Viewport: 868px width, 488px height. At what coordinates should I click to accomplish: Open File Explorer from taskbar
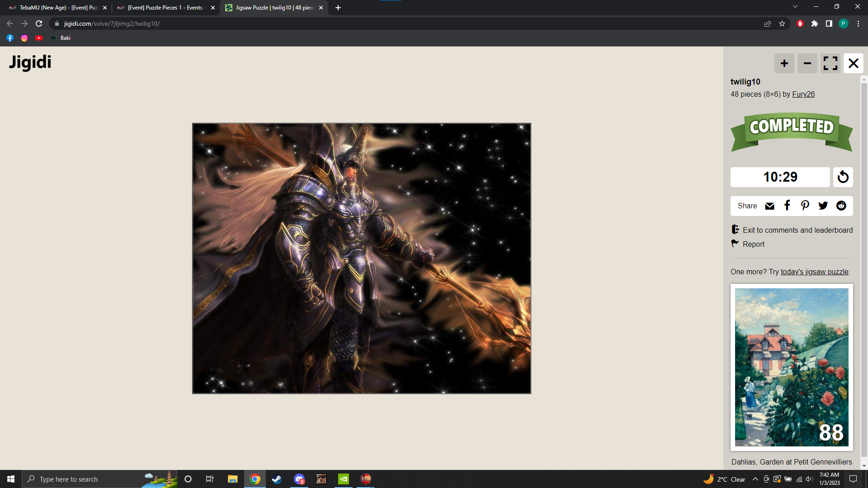click(x=232, y=479)
